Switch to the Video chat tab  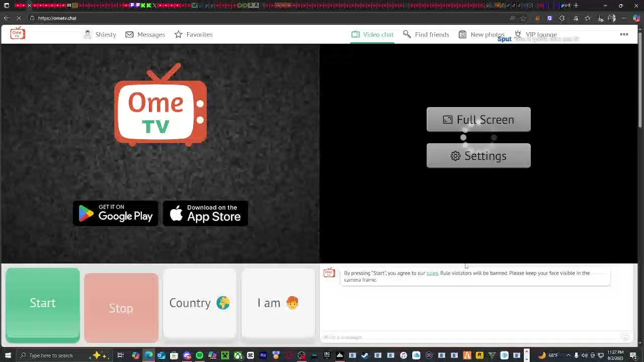372,34
